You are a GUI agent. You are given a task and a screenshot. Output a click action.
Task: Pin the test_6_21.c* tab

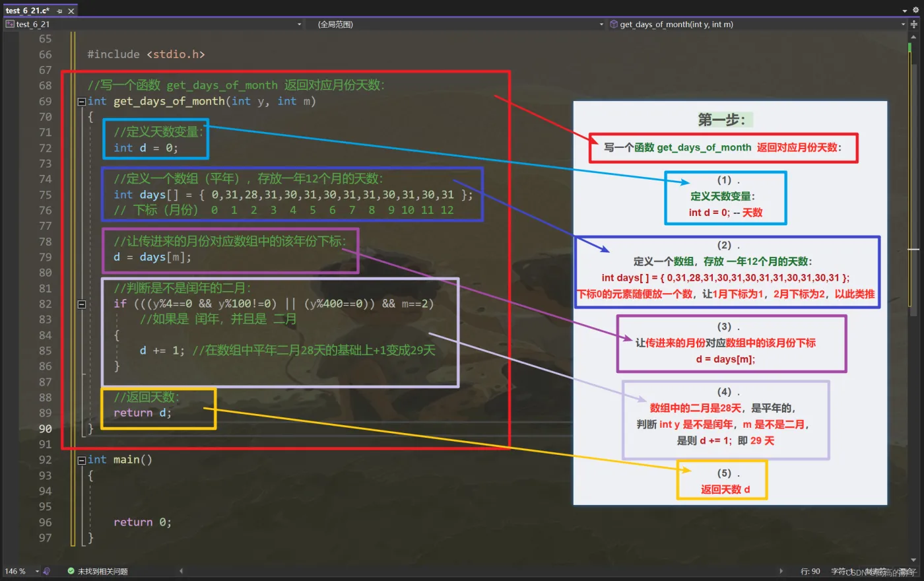pyautogui.click(x=59, y=11)
